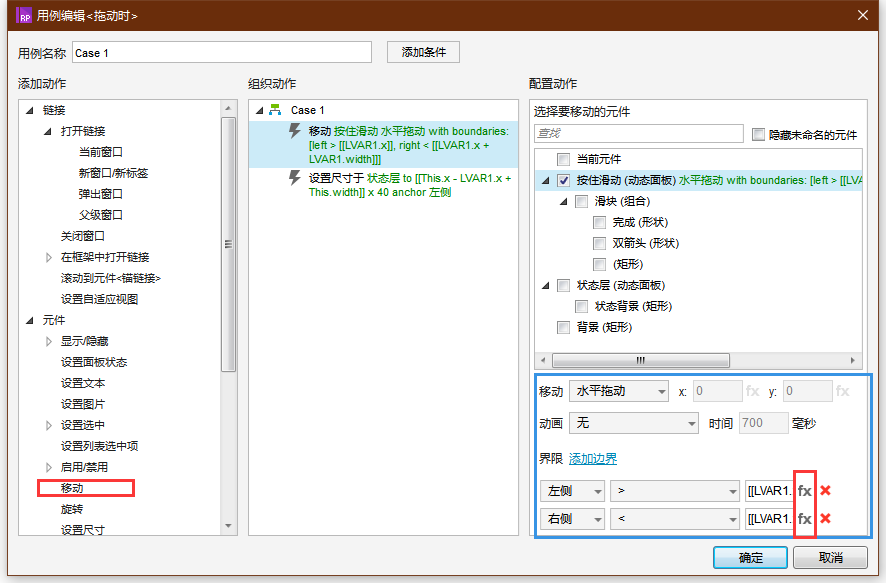
Task: Click the 查找 widget search field
Action: pyautogui.click(x=639, y=133)
